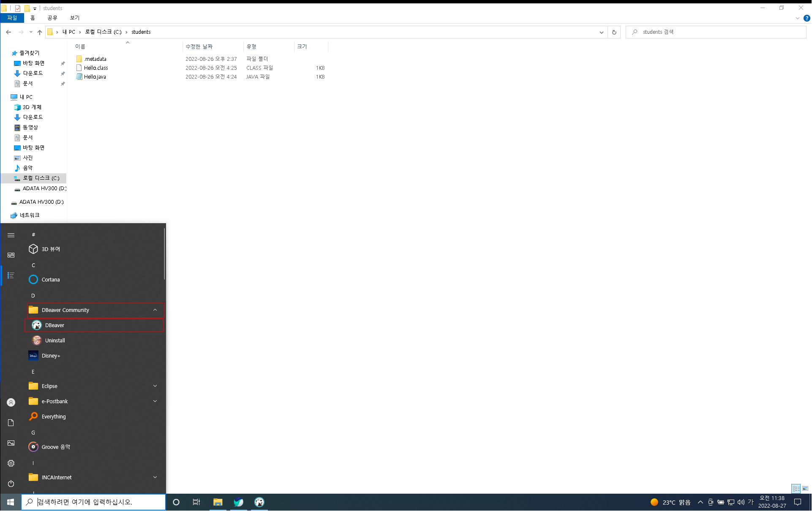The width and height of the screenshot is (812, 511).
Task: Open the 3D 뷰어 app
Action: tap(50, 249)
